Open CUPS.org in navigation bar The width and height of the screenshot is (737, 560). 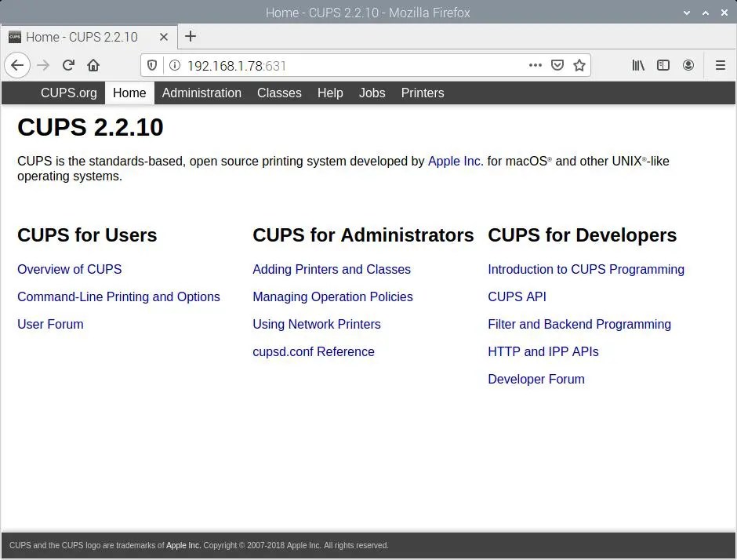(69, 93)
